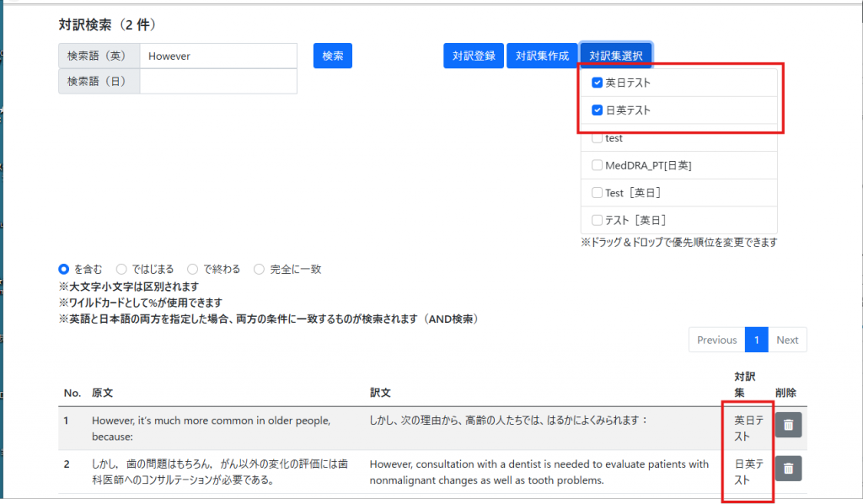Tick the Test［英日］ checkbox

point(598,193)
